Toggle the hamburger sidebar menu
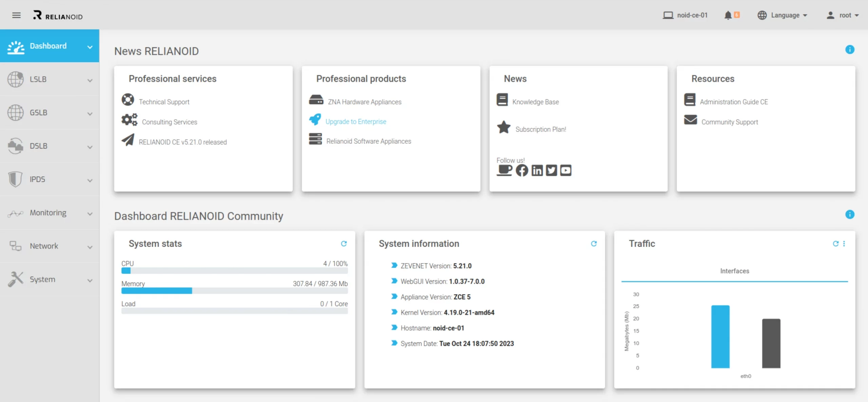The width and height of the screenshot is (868, 402). (16, 15)
